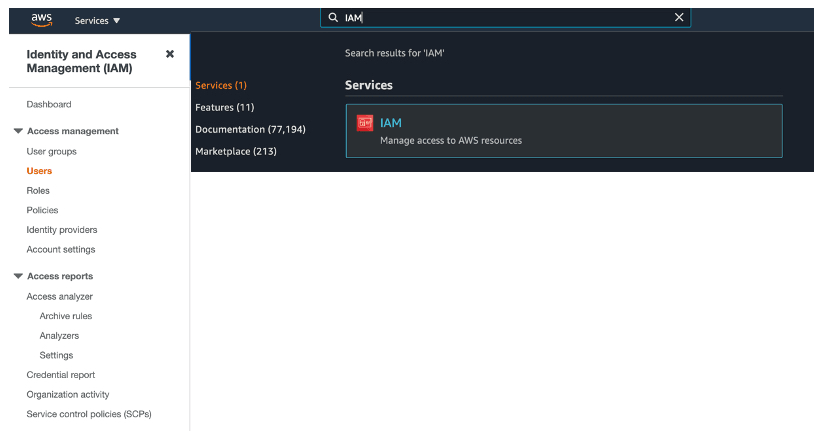The width and height of the screenshot is (821, 437).
Task: Go to User groups
Action: (x=51, y=151)
